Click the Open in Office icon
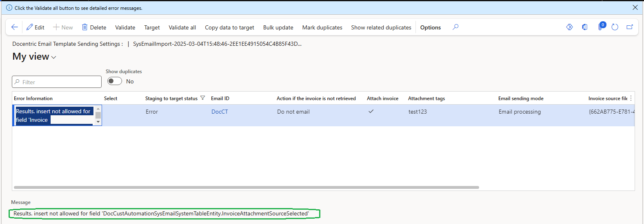 pos(585,27)
